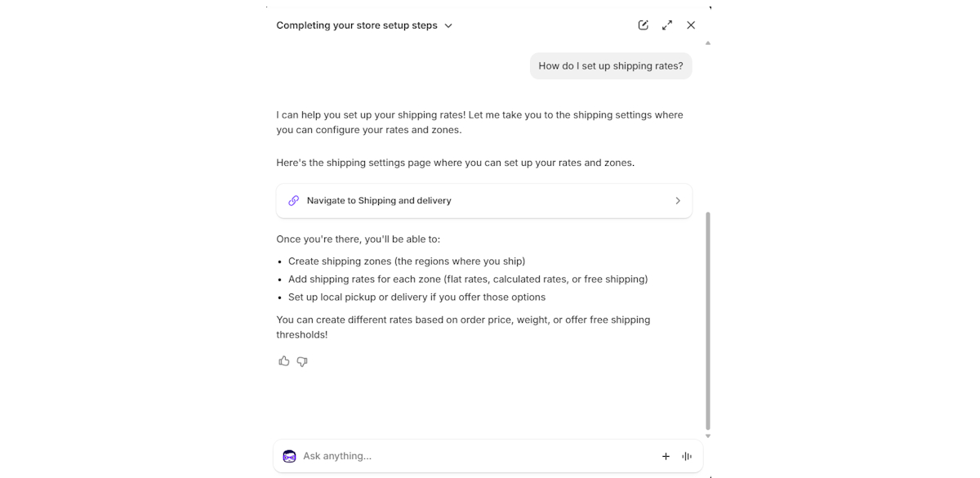Click the Sidekick avatar in the message bar
The height and width of the screenshot is (478, 980).
point(290,456)
